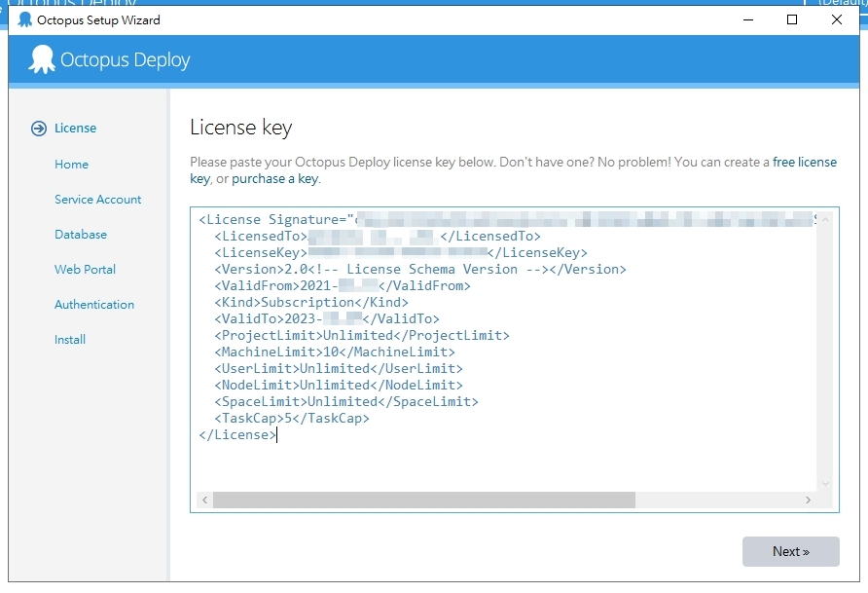The image size is (868, 593).
Task: Click the <NodeLimit>Unlimited line
Action: (x=339, y=386)
